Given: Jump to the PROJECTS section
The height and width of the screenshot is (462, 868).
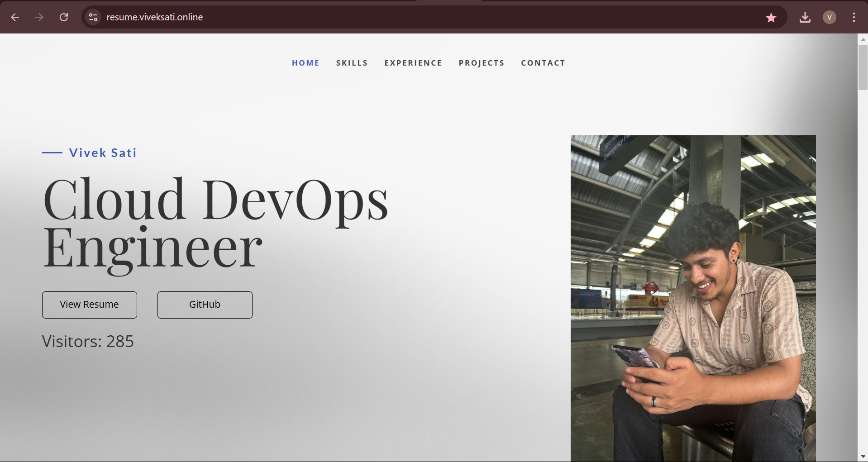Looking at the screenshot, I should tap(482, 63).
